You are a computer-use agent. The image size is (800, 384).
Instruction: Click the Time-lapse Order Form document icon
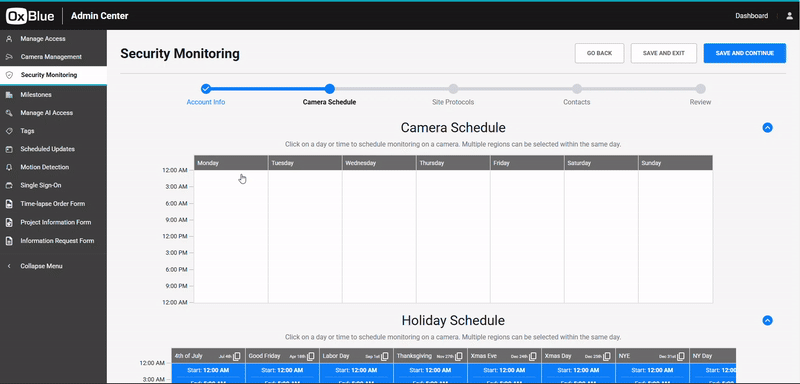(9, 204)
